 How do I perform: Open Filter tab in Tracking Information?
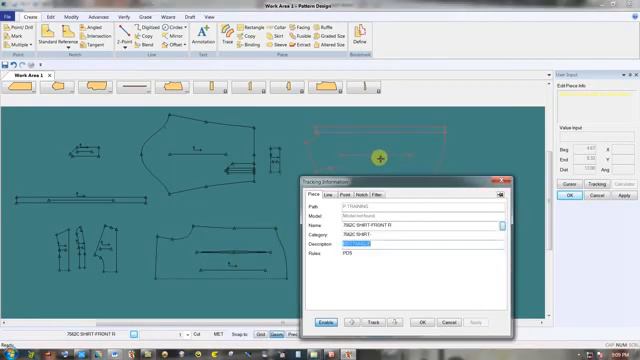377,195
